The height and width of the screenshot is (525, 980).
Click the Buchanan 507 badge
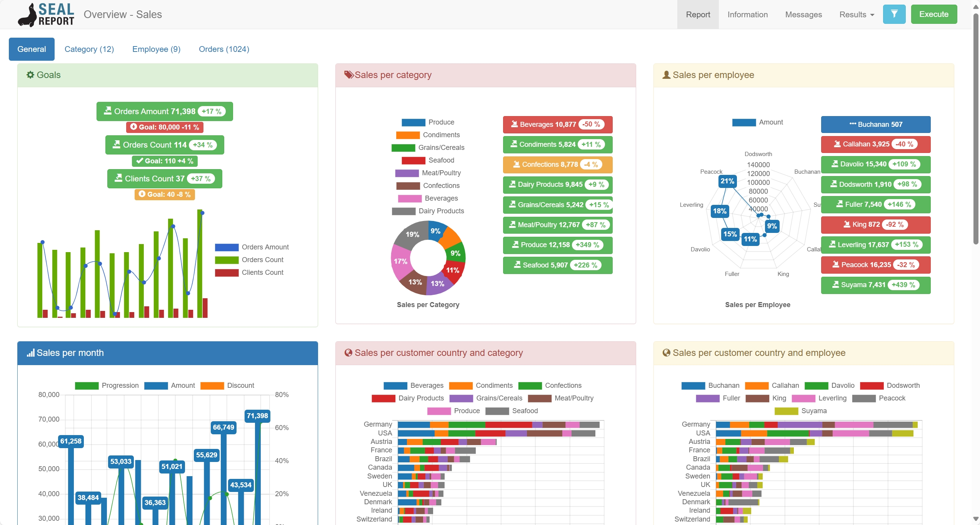tap(876, 125)
